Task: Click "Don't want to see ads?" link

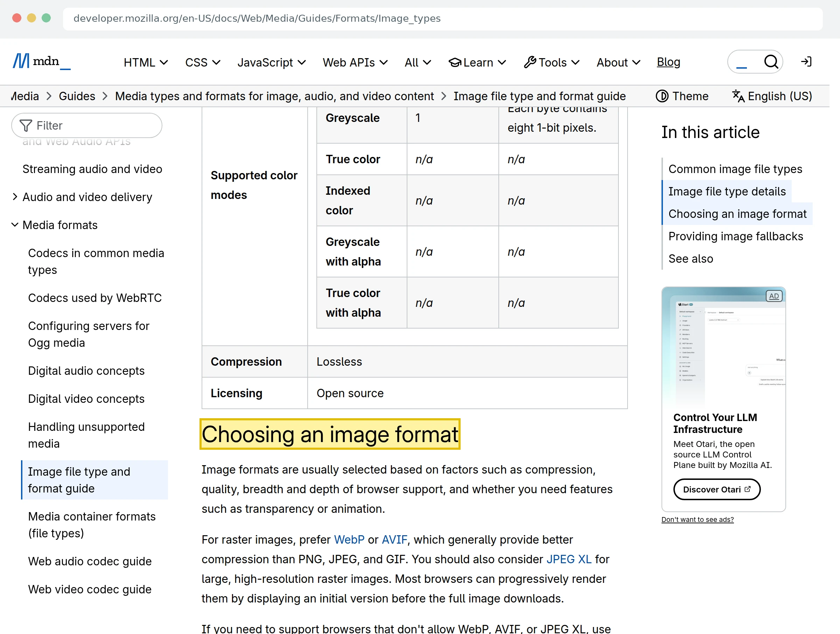Action: 697,519
